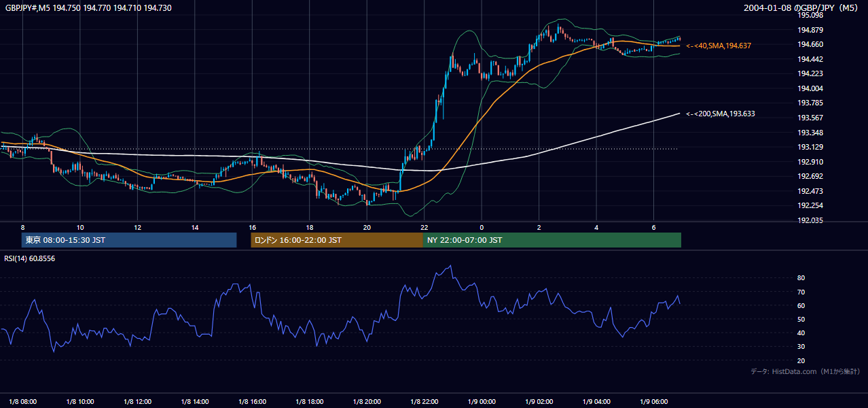
Task: Click the 1/9 02:00 date label
Action: coord(539,401)
